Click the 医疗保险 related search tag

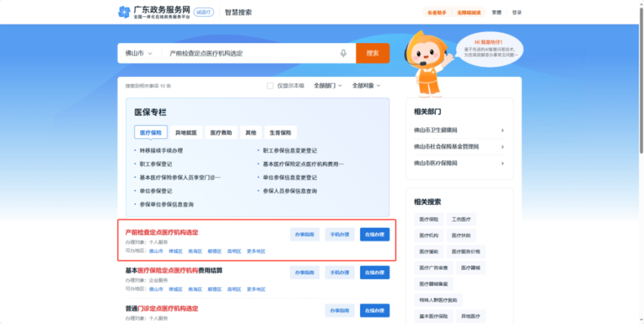(x=429, y=219)
